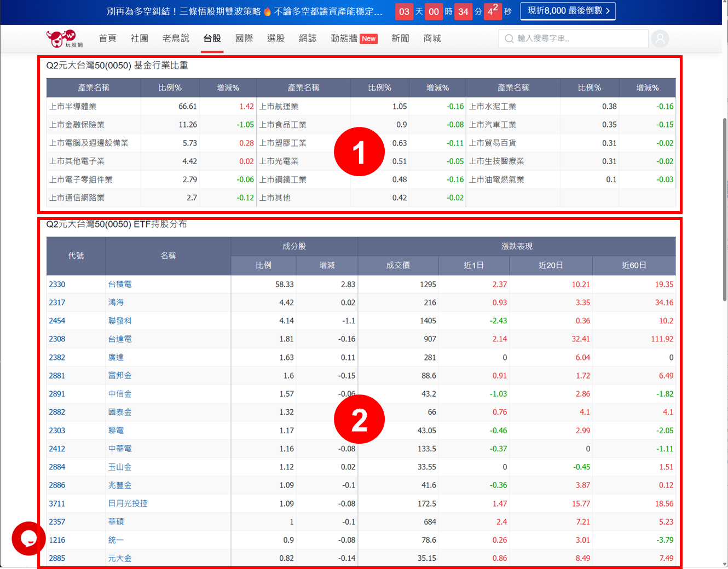Click the page vertical scrollbar thumb

[x=725, y=208]
